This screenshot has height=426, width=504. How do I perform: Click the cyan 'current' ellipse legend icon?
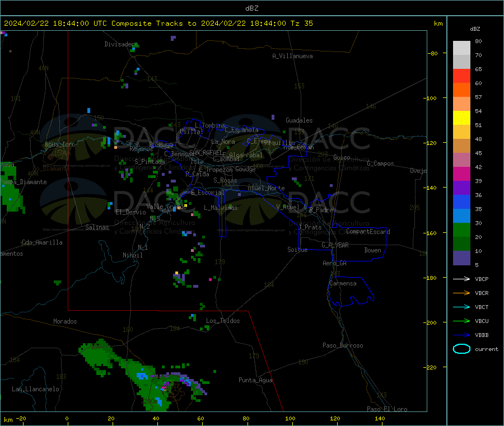pyautogui.click(x=461, y=349)
